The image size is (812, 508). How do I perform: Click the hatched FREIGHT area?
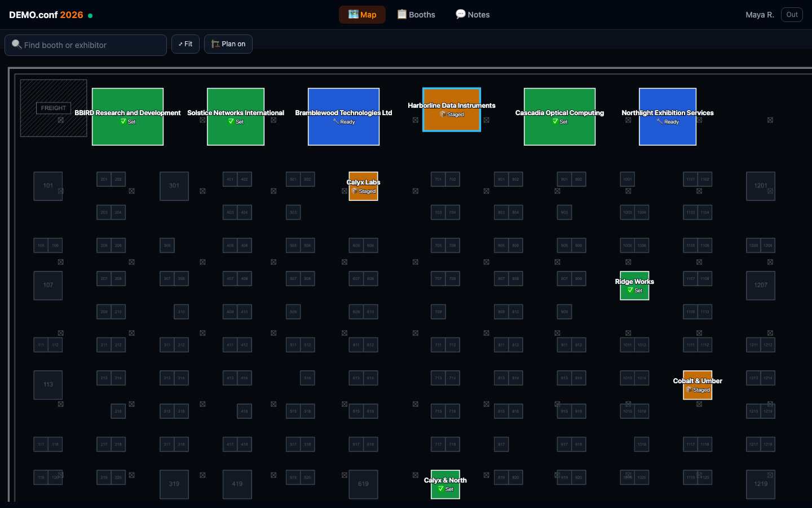pyautogui.click(x=54, y=108)
